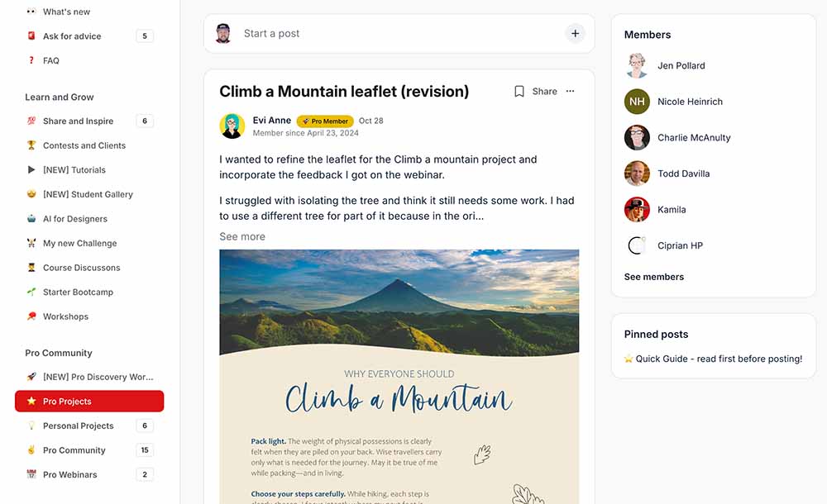Click the Pro Member badge next to Evi Anne
The height and width of the screenshot is (504, 827).
pyautogui.click(x=325, y=121)
